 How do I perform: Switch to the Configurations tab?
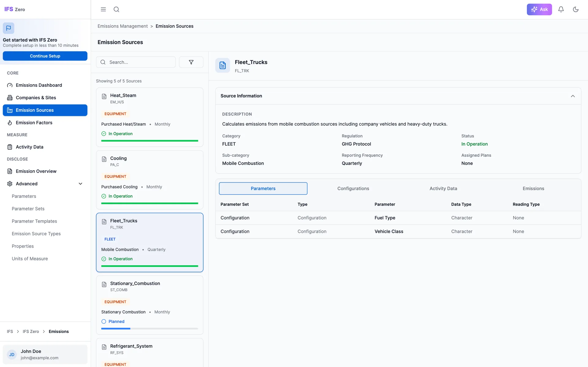point(353,188)
